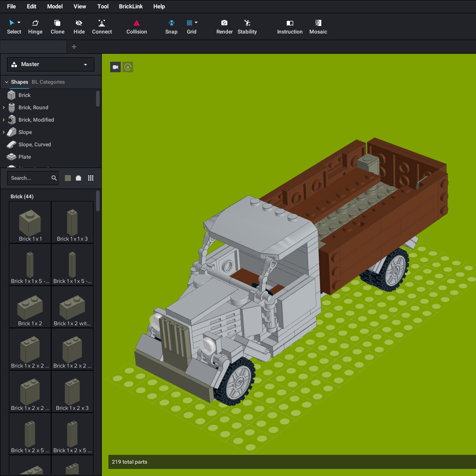476x476 pixels.
Task: Switch to BL Categories tab
Action: tap(48, 82)
